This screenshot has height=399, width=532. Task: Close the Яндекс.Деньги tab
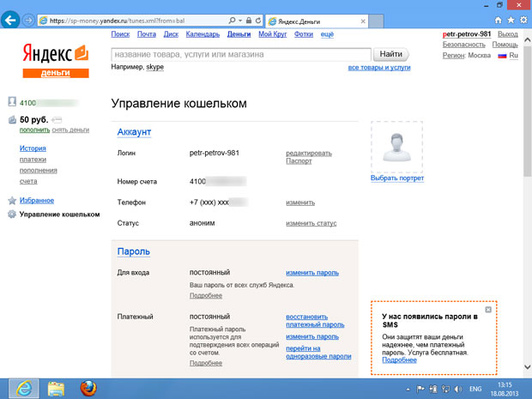tap(363, 21)
